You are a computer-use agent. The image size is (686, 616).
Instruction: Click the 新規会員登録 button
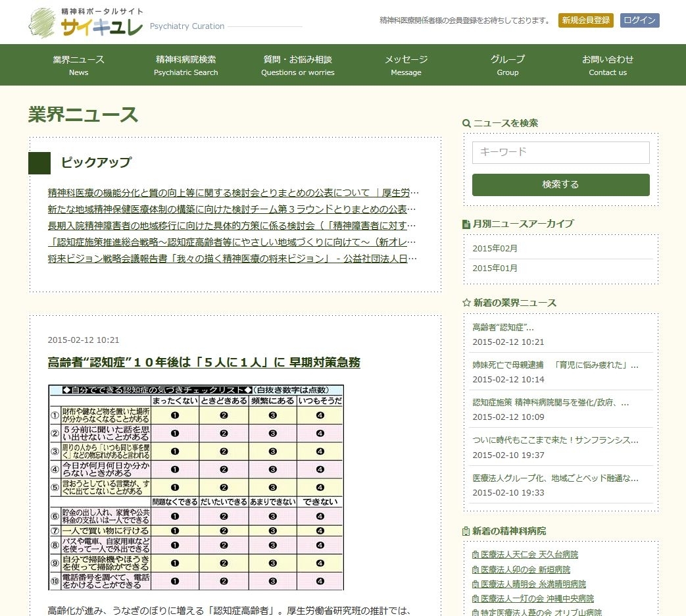[586, 20]
